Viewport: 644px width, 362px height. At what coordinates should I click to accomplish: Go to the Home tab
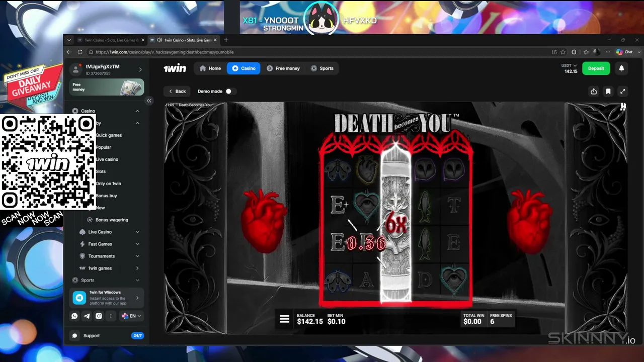pos(210,68)
